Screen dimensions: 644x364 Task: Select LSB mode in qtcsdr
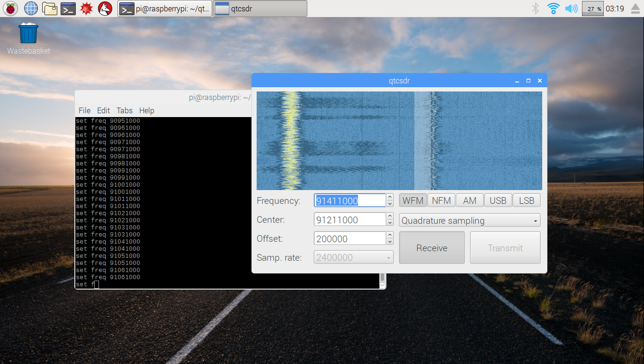pos(526,200)
